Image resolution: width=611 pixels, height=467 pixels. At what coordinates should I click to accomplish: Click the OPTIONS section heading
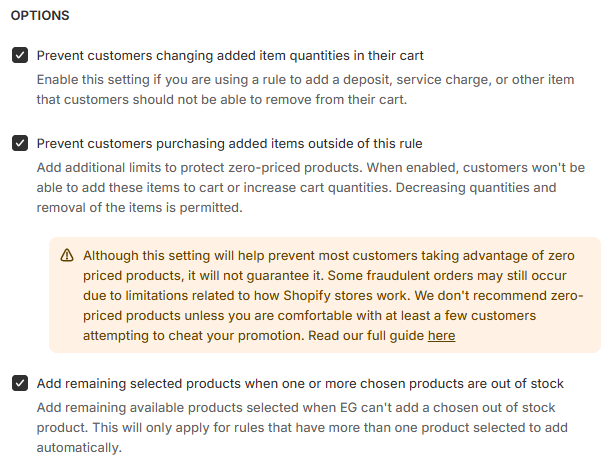(x=40, y=17)
